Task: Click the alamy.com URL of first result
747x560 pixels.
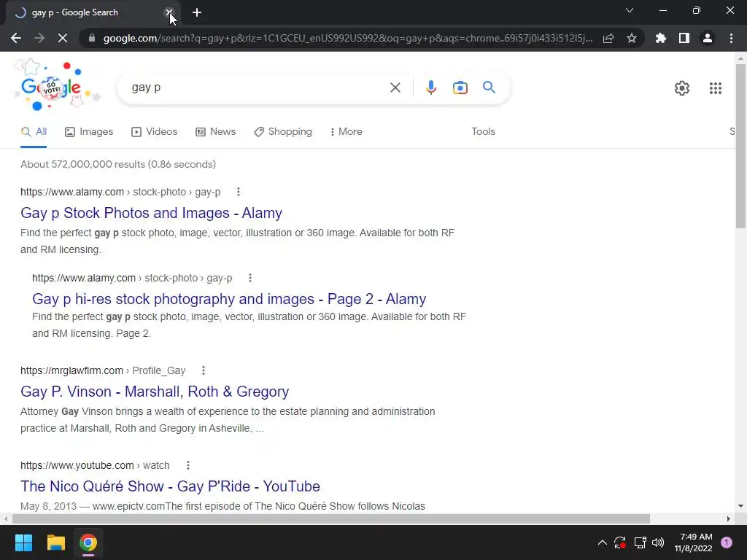Action: pyautogui.click(x=120, y=192)
